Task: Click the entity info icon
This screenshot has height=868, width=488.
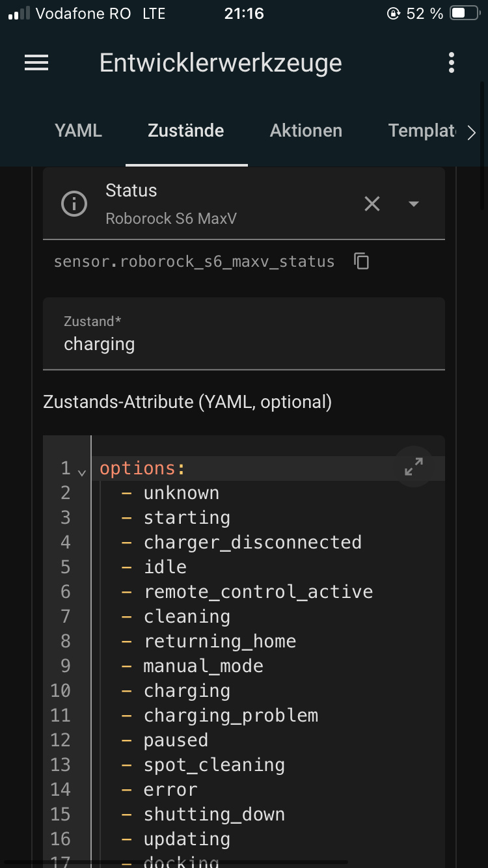Action: pos(74,204)
